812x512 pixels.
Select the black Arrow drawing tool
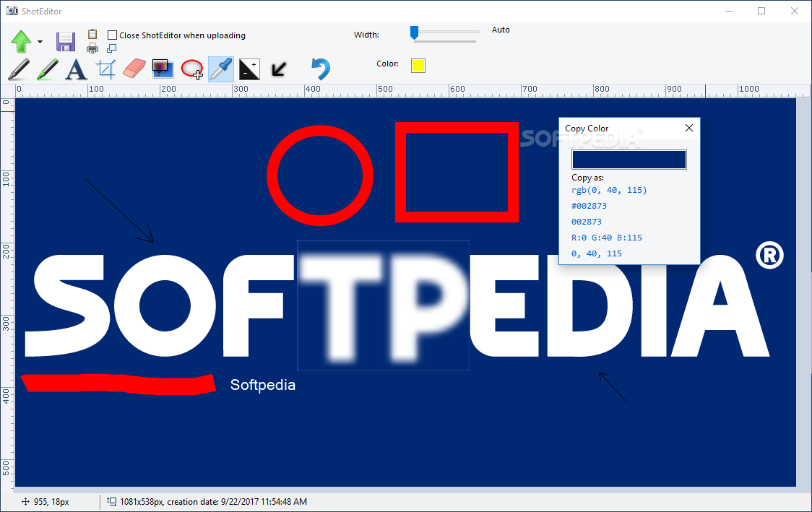pos(279,69)
